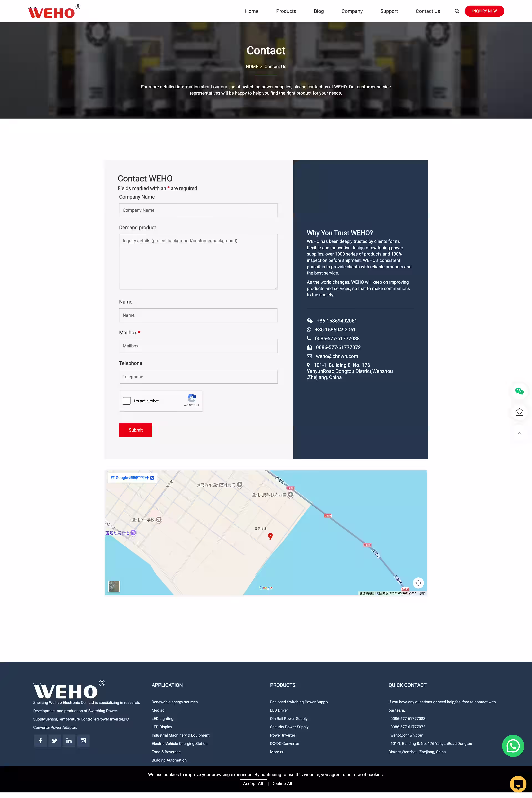This screenshot has height=798, width=532.
Task: Open LED Display footer link
Action: (x=162, y=727)
